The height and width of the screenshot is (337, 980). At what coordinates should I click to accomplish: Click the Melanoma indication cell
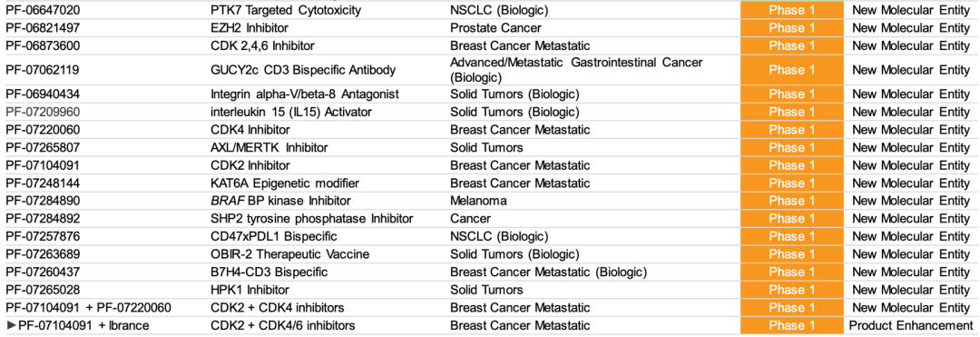478,202
